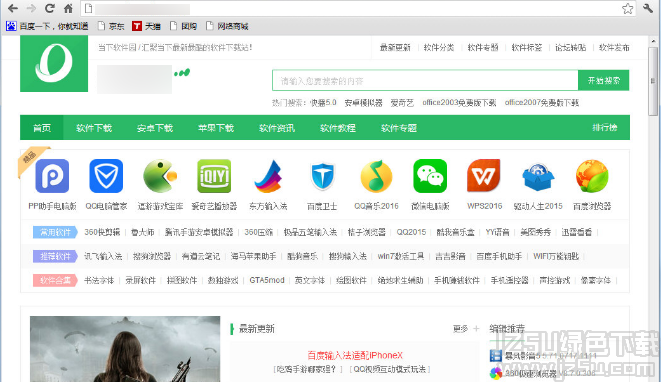Open the win7激活工具 link
The height and width of the screenshot is (382, 661).
(400, 256)
